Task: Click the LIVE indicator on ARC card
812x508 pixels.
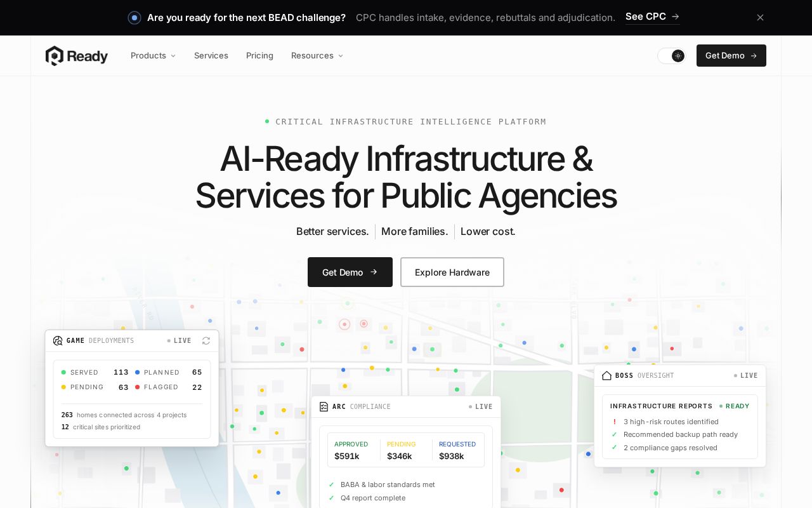Action: 481,407
